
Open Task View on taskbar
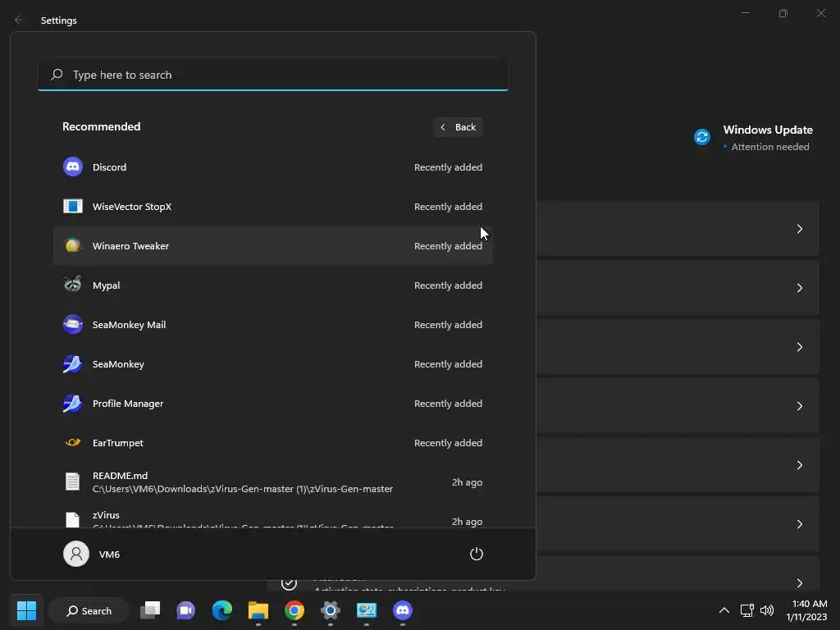[150, 610]
